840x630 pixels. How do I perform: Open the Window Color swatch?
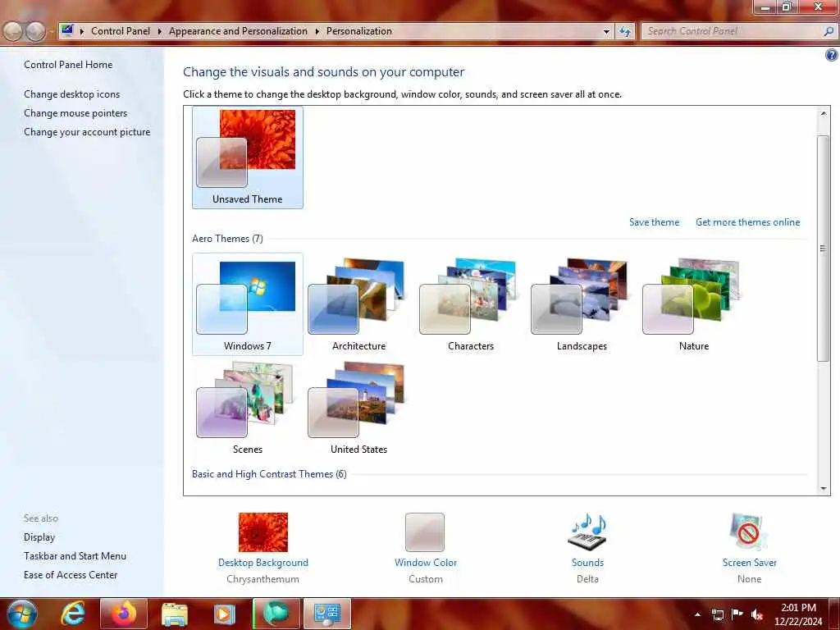point(425,532)
